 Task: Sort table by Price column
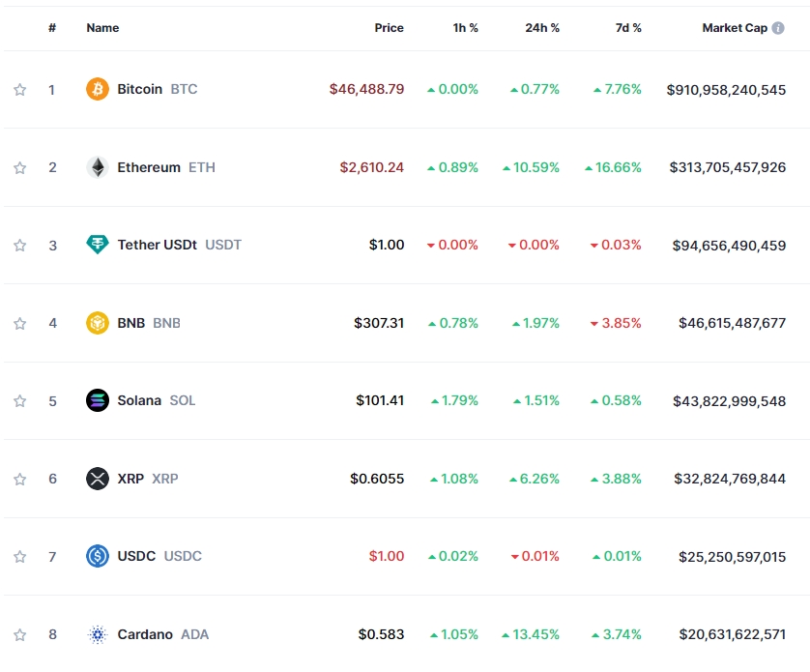point(390,28)
